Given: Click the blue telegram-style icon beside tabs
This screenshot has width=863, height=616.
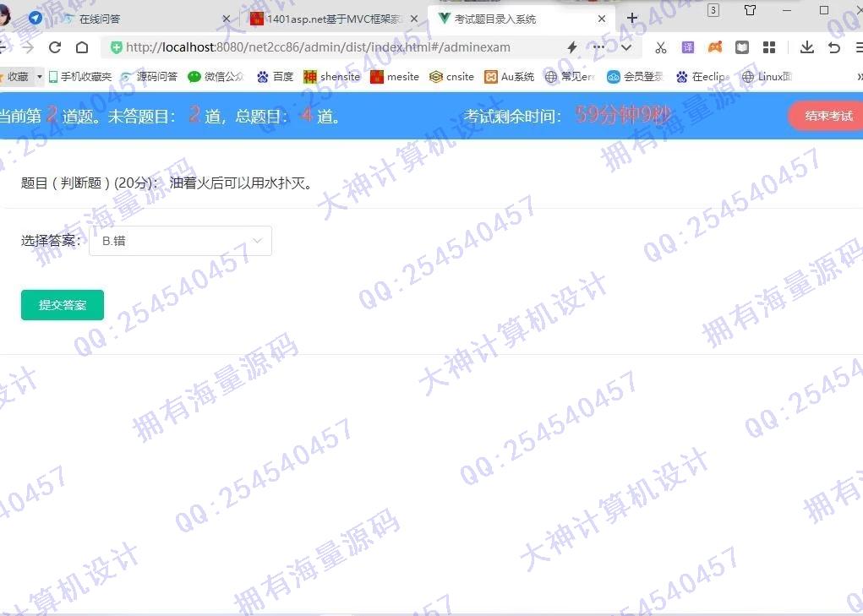Looking at the screenshot, I should (36, 18).
